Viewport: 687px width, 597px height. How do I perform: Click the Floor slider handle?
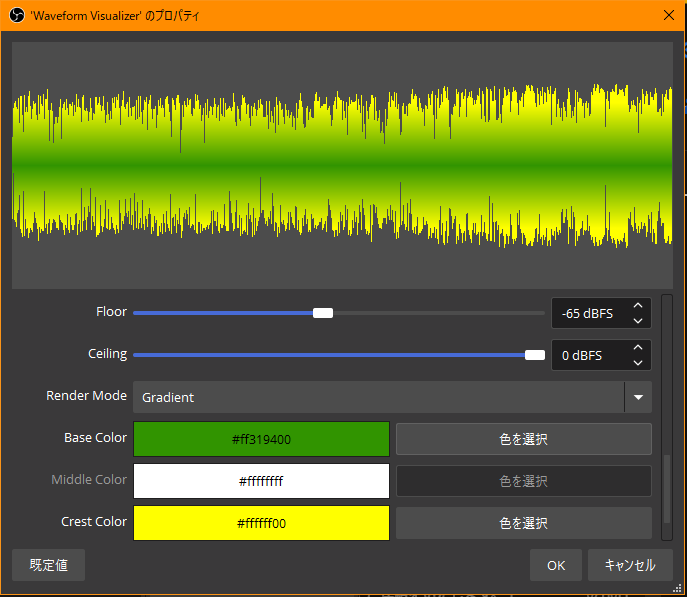[323, 313]
